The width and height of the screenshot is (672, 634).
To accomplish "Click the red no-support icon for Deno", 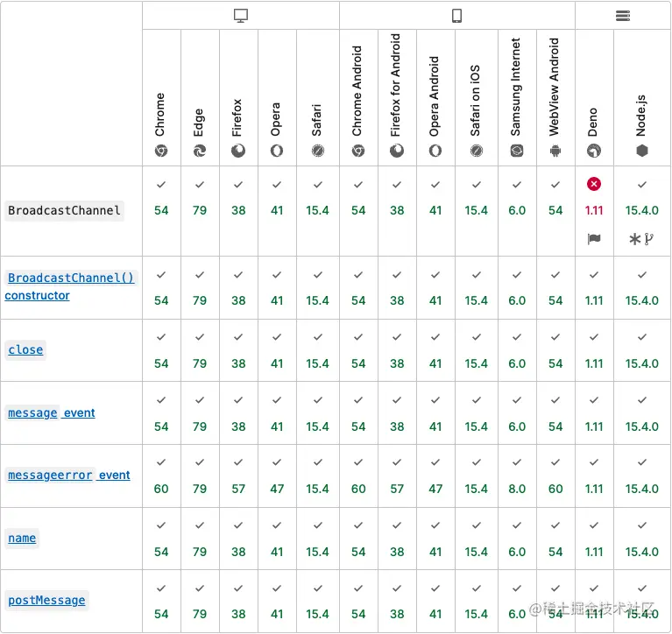I will point(594,184).
